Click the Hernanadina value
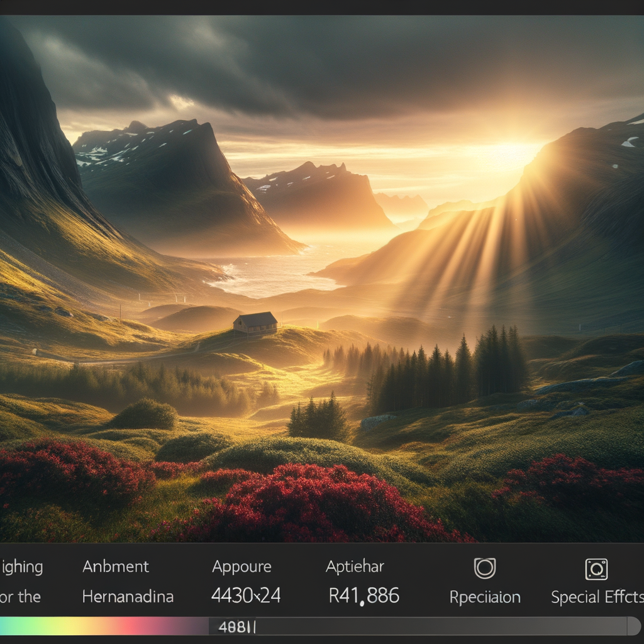Screen dimensions: 644x644 tap(128, 596)
